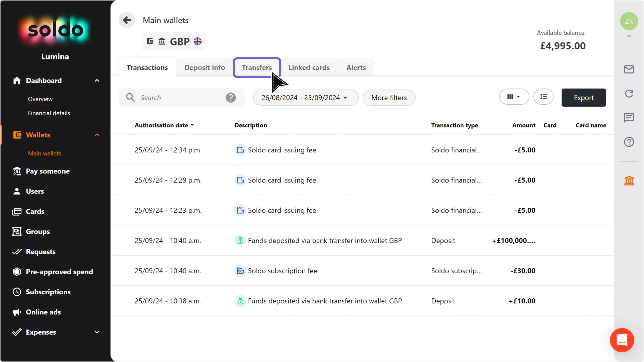Click the refresh icon in right sidebar
This screenshot has width=644, height=362.
[x=629, y=94]
